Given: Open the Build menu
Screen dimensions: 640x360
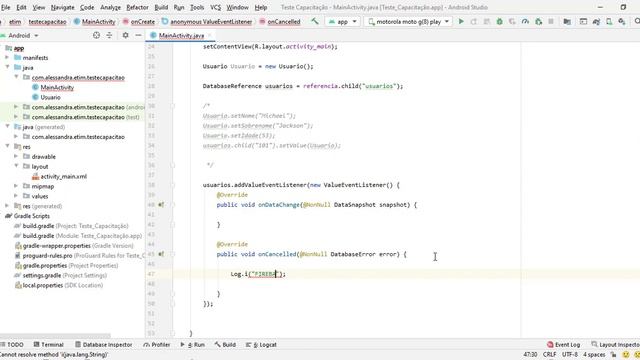Looking at the screenshot, I should tap(161, 7).
